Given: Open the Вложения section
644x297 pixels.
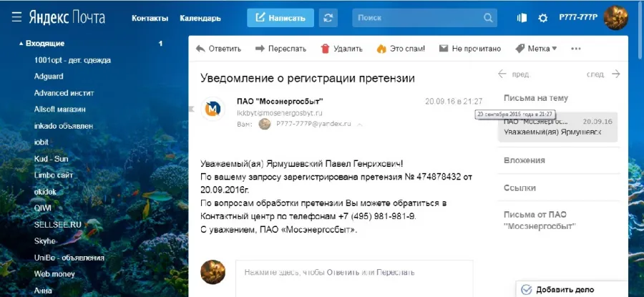Looking at the screenshot, I should tap(525, 160).
